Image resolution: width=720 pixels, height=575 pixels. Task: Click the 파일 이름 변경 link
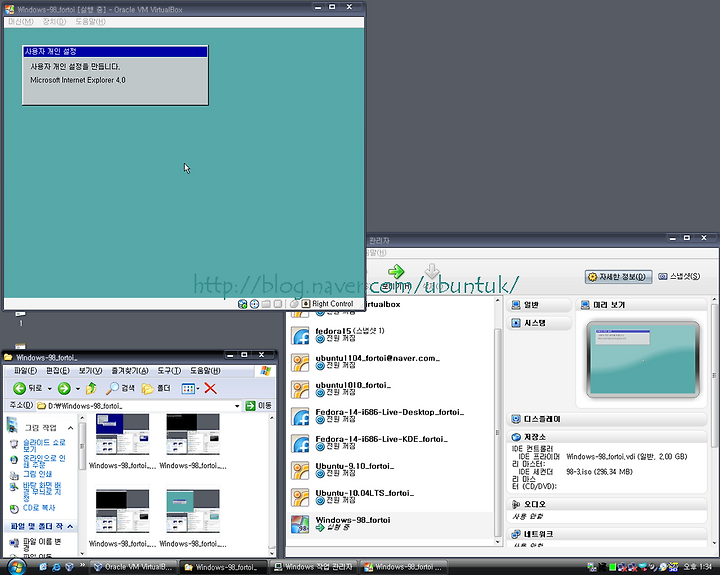(x=42, y=545)
